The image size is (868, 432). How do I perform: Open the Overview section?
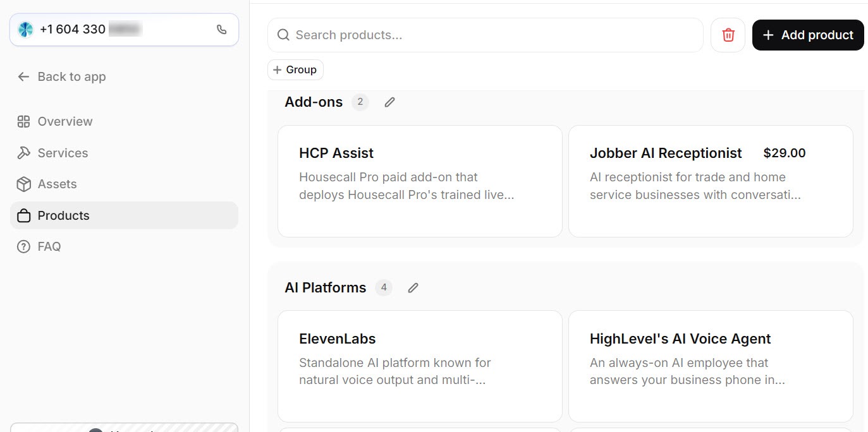(124, 121)
